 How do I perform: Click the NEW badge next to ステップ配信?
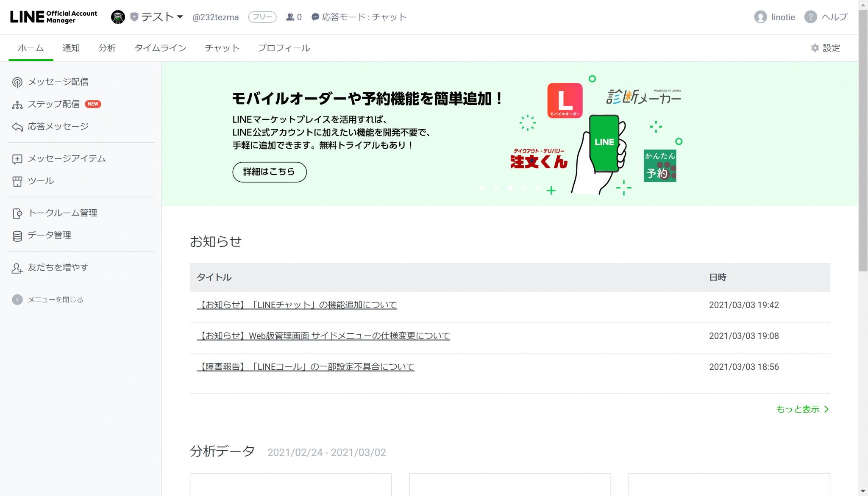(93, 104)
